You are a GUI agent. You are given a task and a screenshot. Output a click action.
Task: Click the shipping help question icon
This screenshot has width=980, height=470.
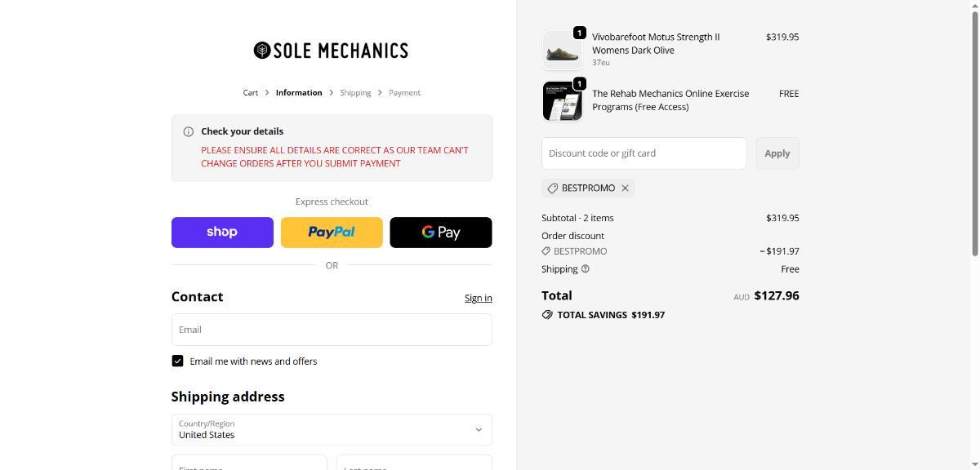[586, 269]
